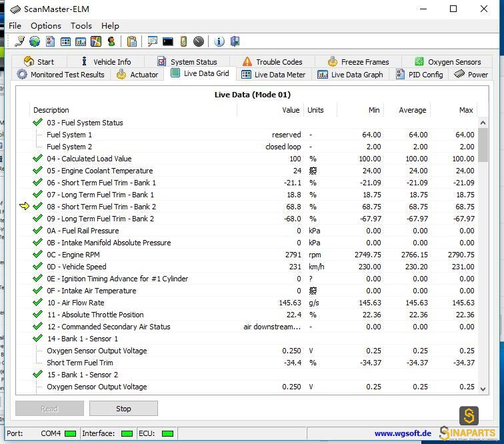This screenshot has height=444, width=504.
Task: Click the Max column header
Action: pos(453,110)
